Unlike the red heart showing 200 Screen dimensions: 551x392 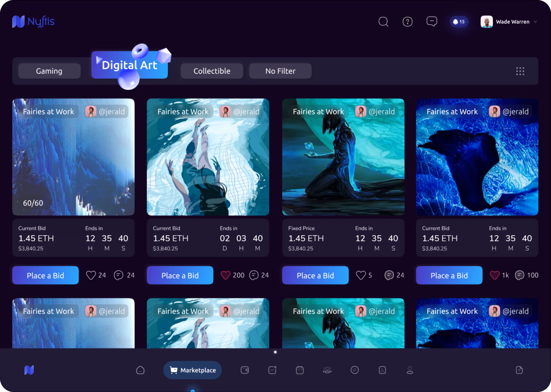coord(226,275)
